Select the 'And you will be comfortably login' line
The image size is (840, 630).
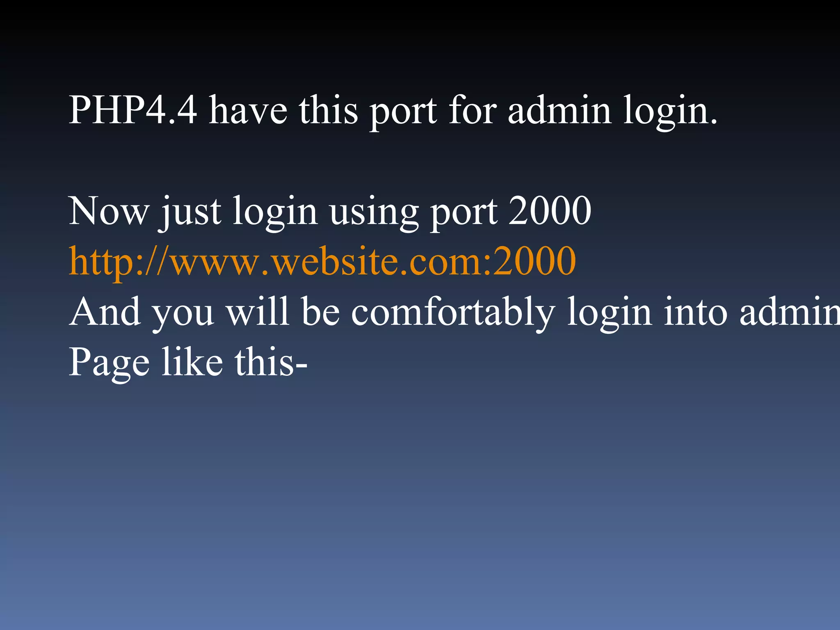tap(454, 313)
